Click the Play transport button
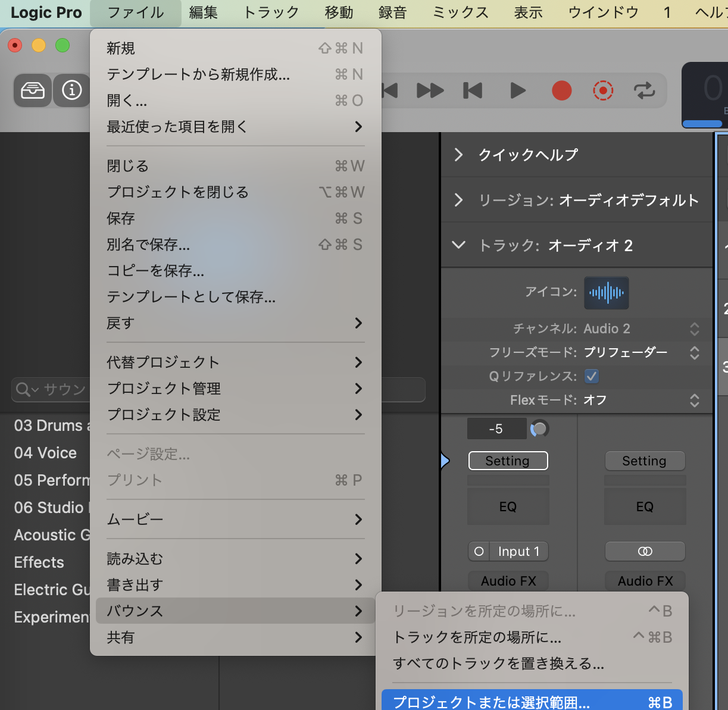 [518, 90]
